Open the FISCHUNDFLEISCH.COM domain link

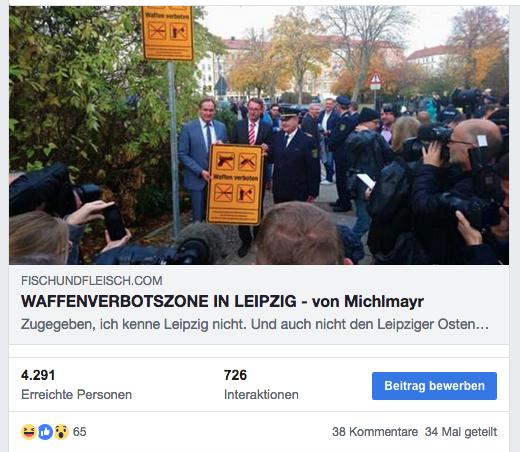click(92, 281)
